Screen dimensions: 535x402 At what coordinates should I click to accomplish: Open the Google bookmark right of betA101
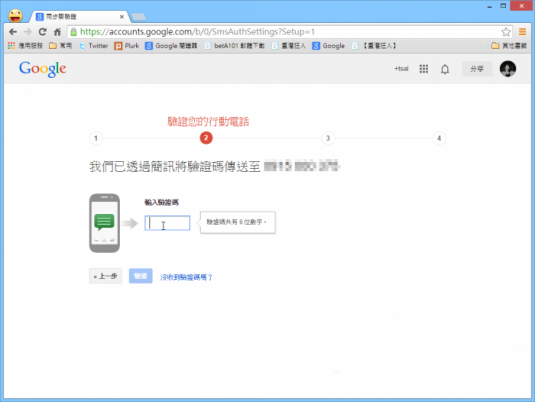pyautogui.click(x=329, y=45)
